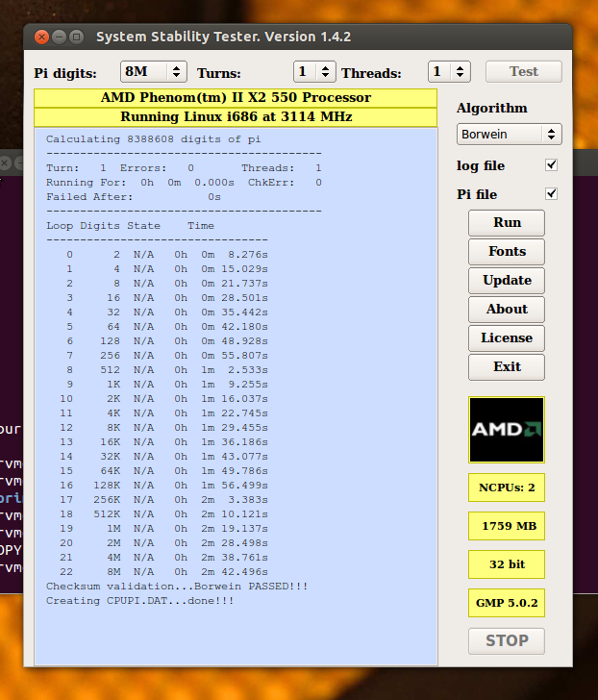Open the Fonts dialog button
Viewport: 598px width, 700px height.
507,251
